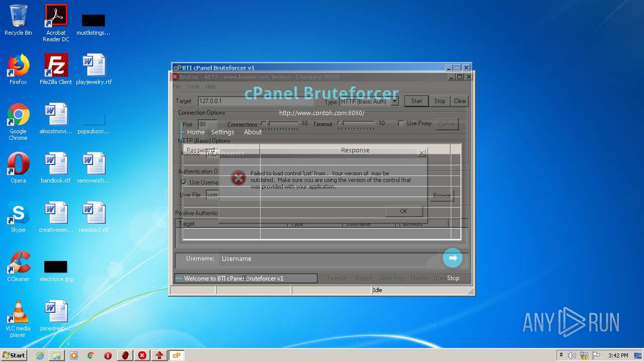644x362 pixels.
Task: Close the Project1 error dialog via X
Action: coord(422,153)
